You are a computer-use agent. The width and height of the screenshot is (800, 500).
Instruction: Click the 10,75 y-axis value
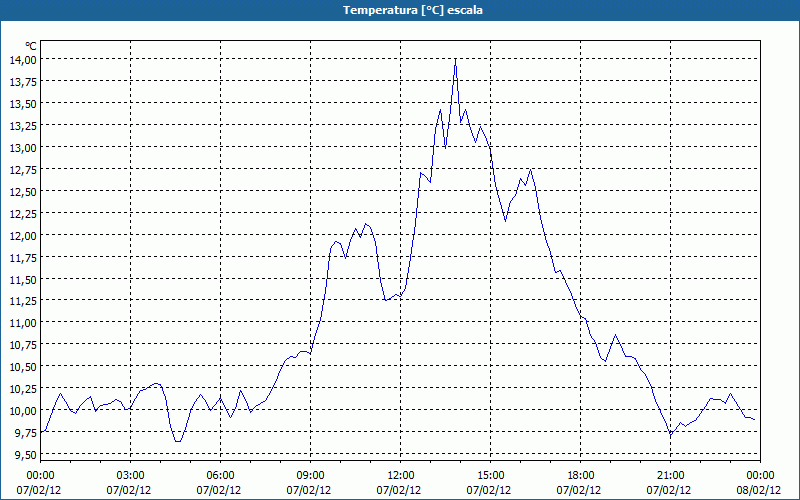click(x=23, y=345)
